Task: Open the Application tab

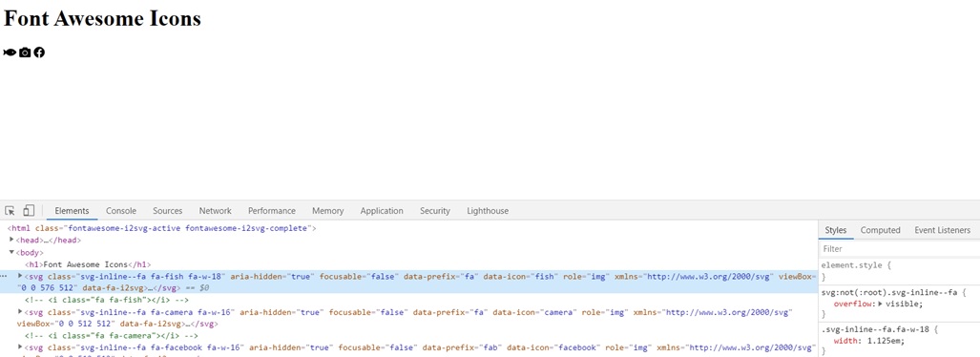Action: [382, 211]
